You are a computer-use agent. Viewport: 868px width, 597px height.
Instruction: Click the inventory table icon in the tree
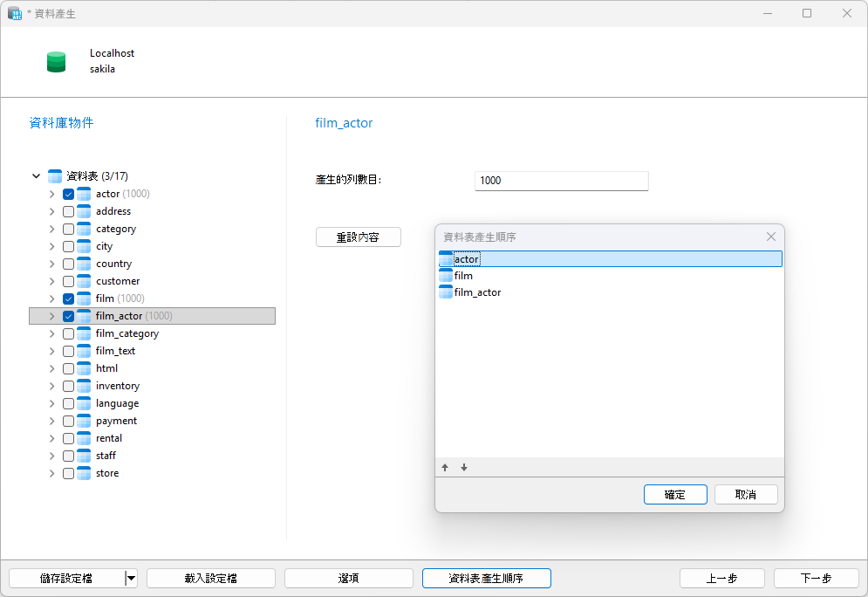[x=84, y=386]
